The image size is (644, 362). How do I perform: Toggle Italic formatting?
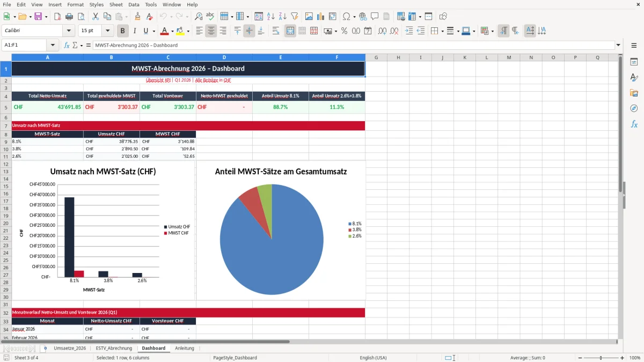[x=135, y=31]
